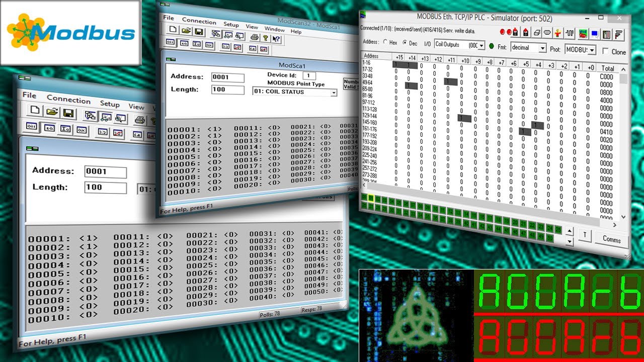Click green LED indicator beside Fmt label
644x362 pixels.
coord(491,46)
